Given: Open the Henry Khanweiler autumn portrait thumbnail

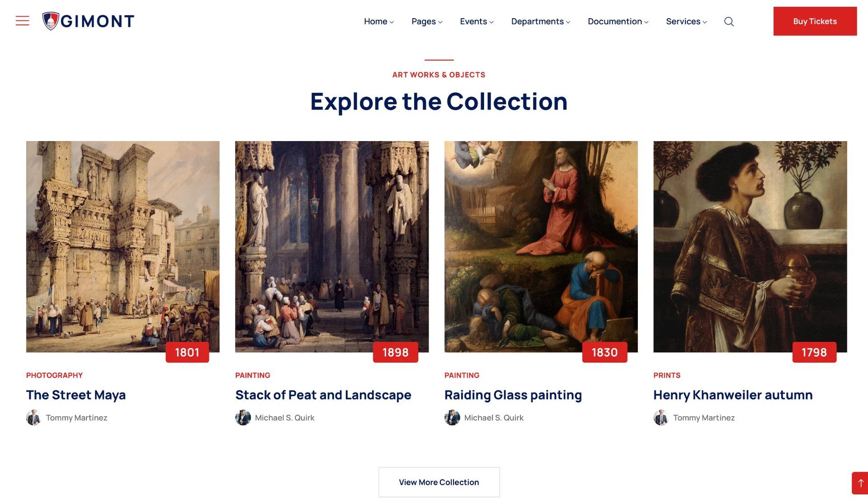Looking at the screenshot, I should (750, 246).
